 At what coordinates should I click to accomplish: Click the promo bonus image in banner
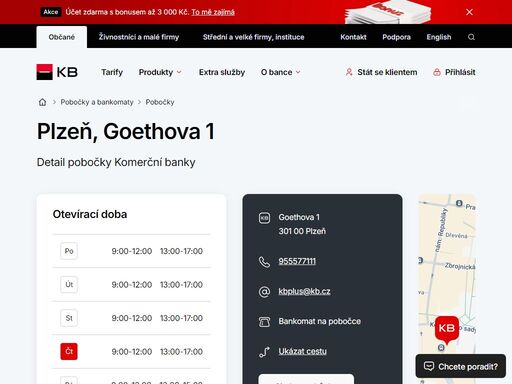click(388, 12)
